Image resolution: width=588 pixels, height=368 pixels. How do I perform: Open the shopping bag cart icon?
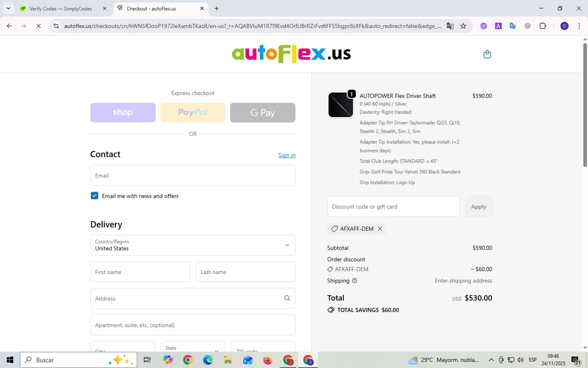click(x=487, y=54)
